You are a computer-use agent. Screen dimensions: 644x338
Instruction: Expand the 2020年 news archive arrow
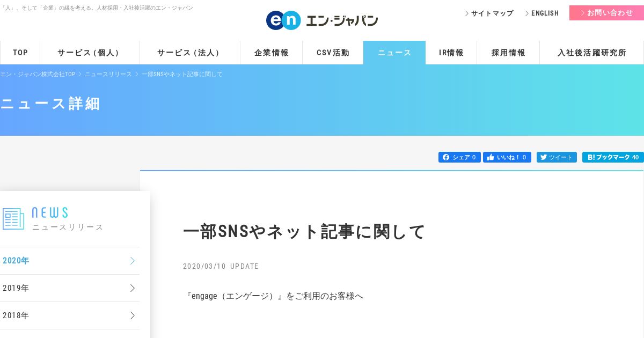tap(133, 261)
